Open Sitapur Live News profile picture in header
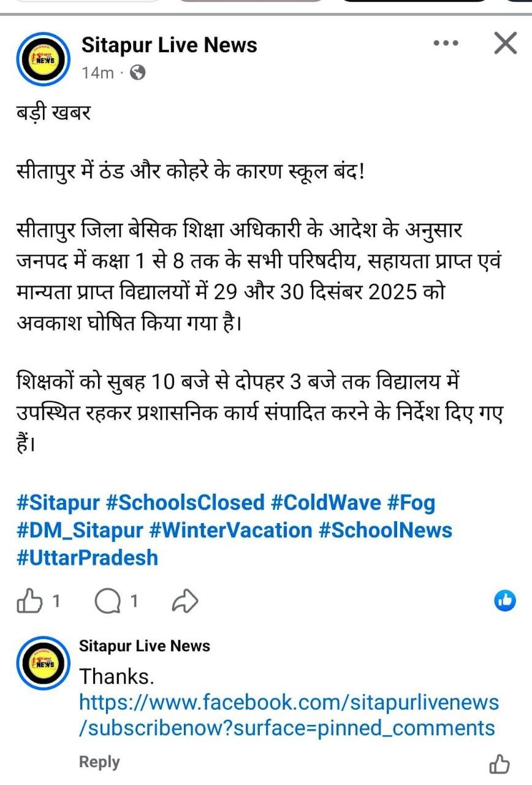Screen dimensions: 532x785 (44, 58)
